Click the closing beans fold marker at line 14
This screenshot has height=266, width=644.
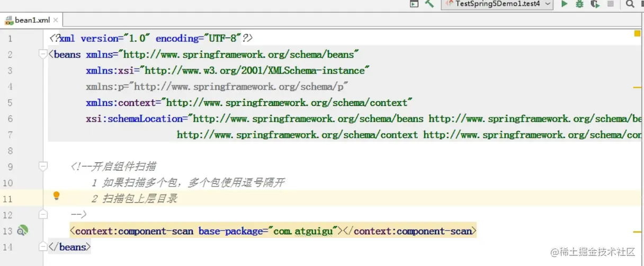pos(43,246)
